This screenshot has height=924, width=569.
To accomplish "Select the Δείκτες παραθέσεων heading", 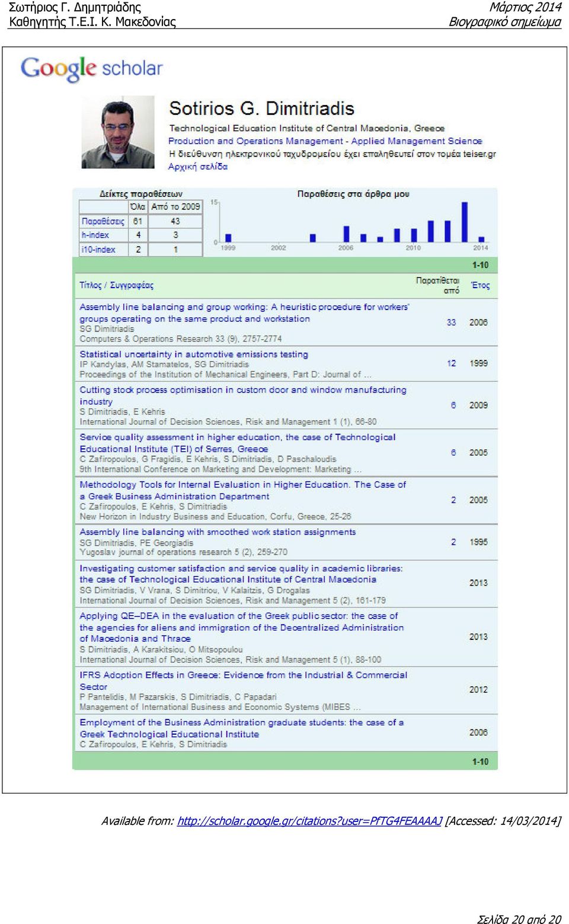I will click(141, 194).
